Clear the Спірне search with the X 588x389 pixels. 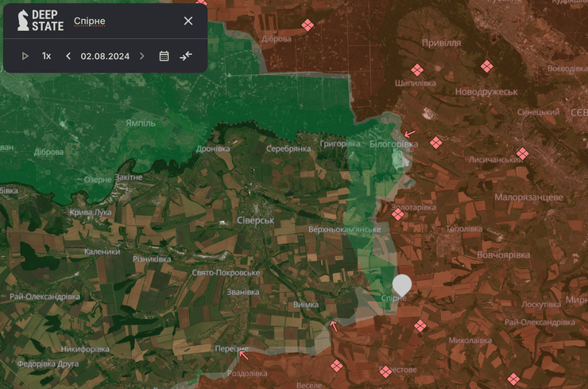pyautogui.click(x=188, y=21)
